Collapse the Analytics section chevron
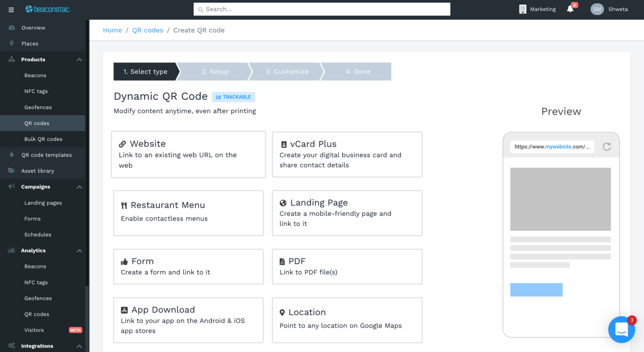Viewport: 644px width, 352px height. click(79, 251)
